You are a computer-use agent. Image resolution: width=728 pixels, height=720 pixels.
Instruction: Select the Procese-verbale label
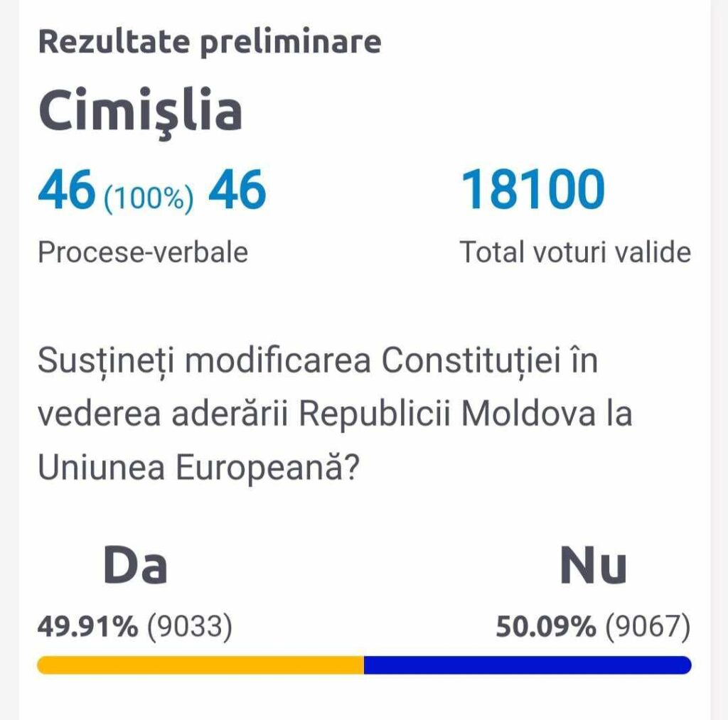tap(143, 252)
